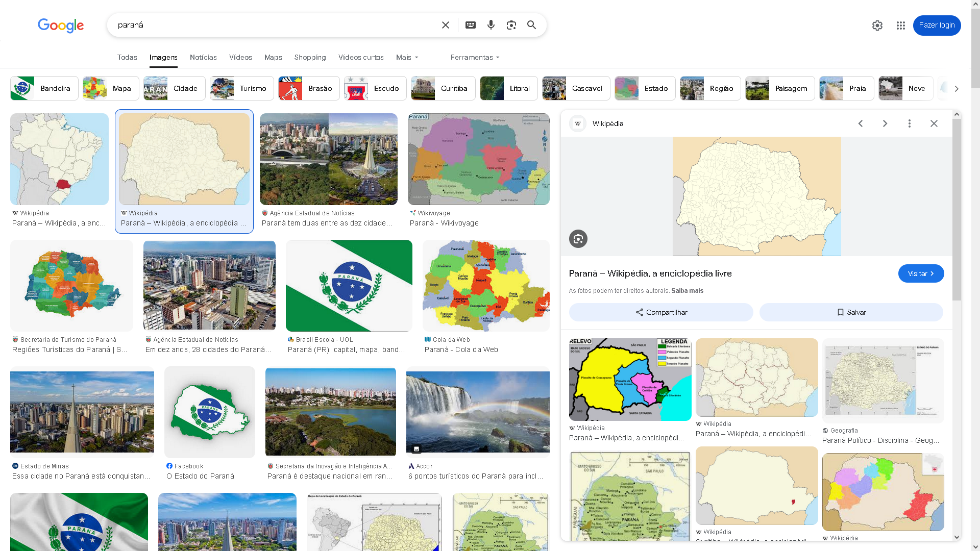Click the Visitar button
980x551 pixels.
[921, 273]
